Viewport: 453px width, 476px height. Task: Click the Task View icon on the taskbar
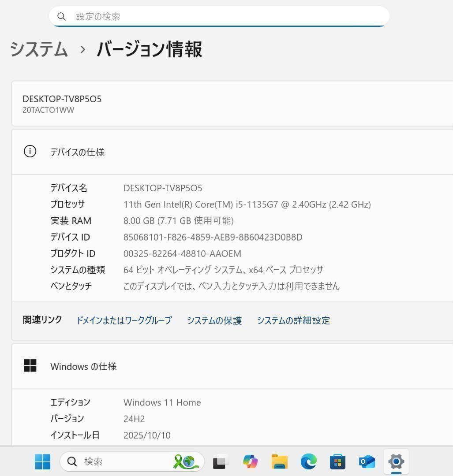(220, 461)
